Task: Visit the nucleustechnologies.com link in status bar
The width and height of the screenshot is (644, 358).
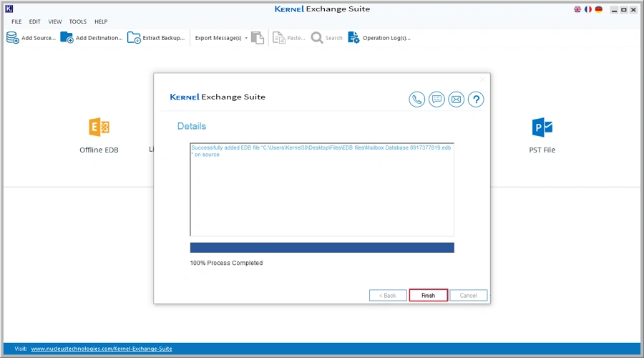Action: 101,349
